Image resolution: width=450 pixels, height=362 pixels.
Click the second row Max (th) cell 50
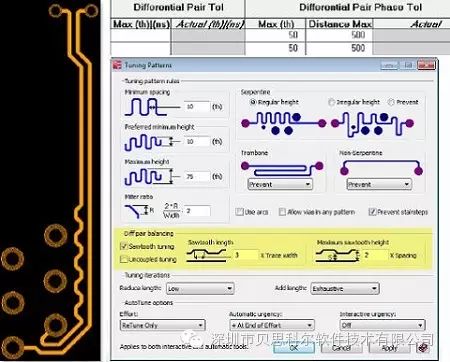(x=276, y=48)
